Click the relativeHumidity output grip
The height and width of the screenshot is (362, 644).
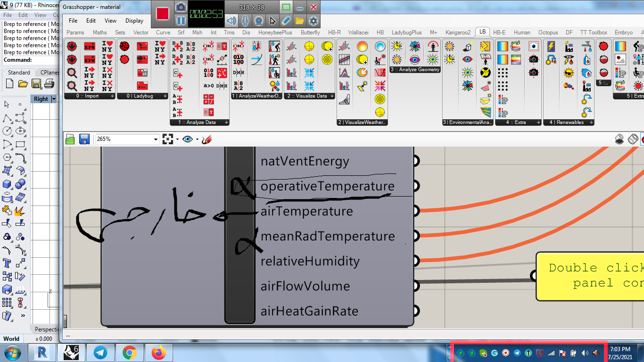tap(416, 260)
